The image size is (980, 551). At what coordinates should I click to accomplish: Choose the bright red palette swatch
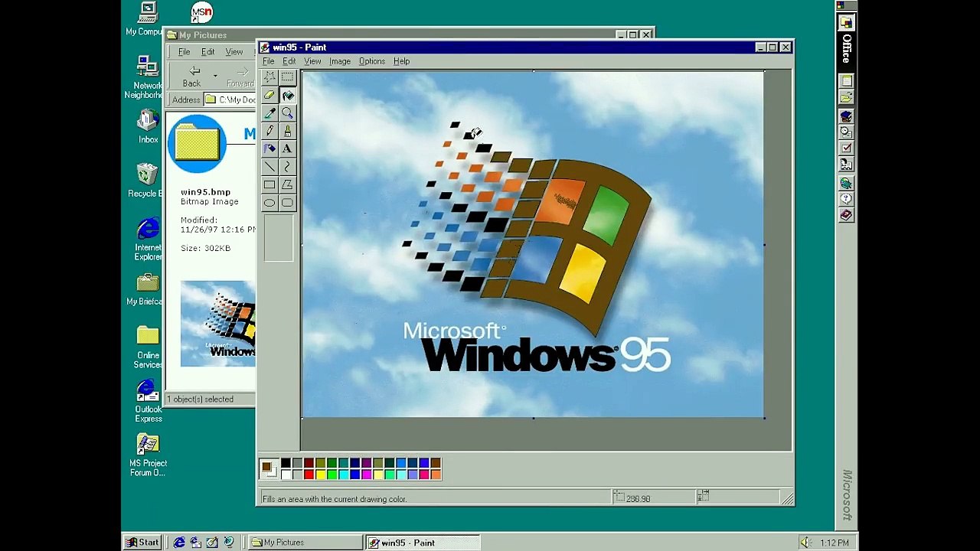coord(309,474)
